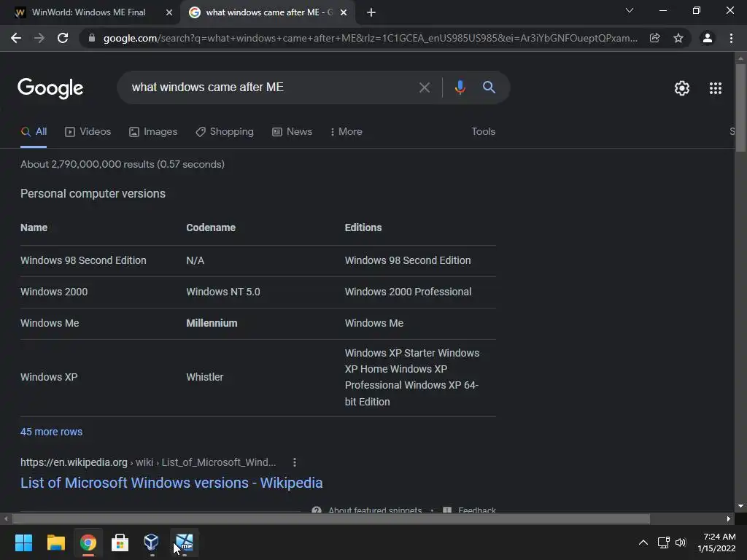Select the 'what windows came after ME' tab
Screen dimensions: 747x560
click(x=267, y=12)
